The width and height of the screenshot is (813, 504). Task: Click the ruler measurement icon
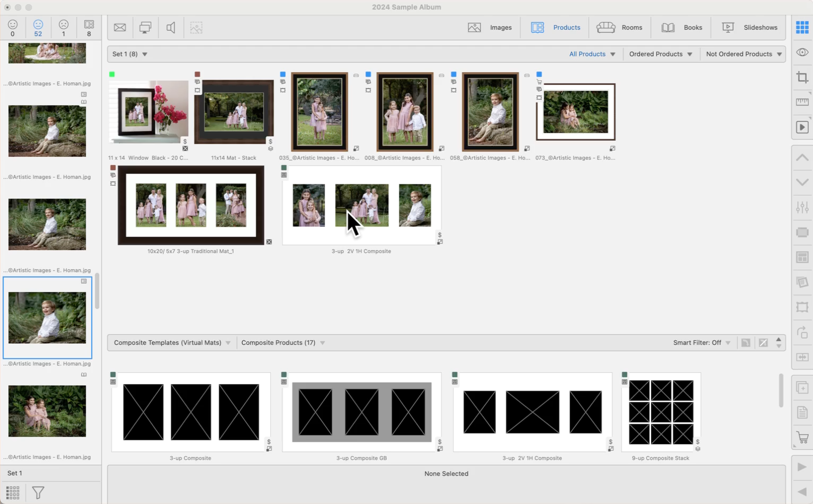[802, 102]
